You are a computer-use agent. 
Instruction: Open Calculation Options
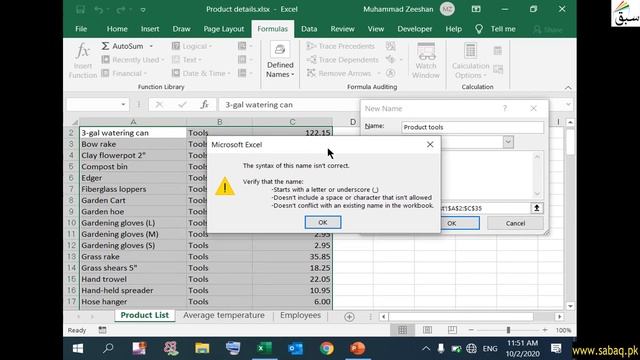tap(470, 60)
